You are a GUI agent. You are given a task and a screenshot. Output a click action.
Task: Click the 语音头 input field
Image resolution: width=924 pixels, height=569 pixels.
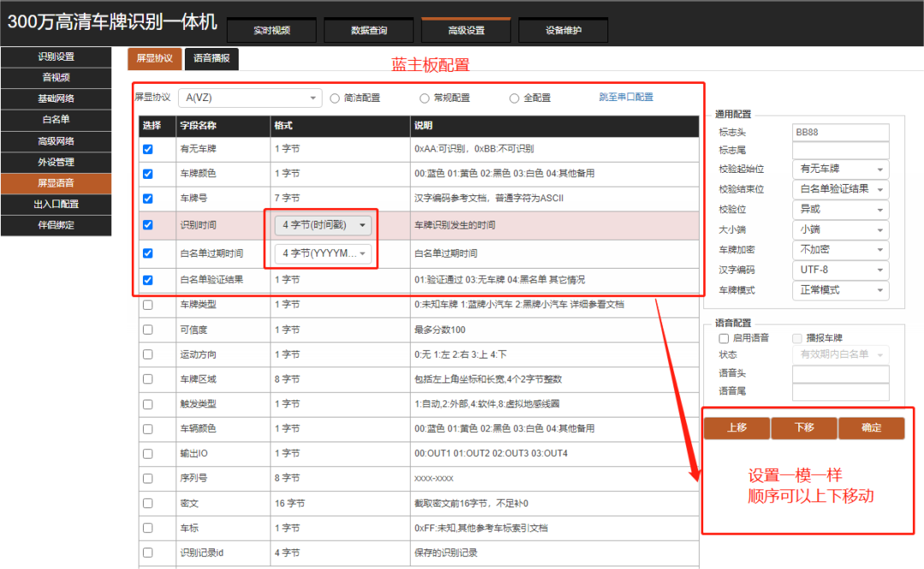(840, 374)
